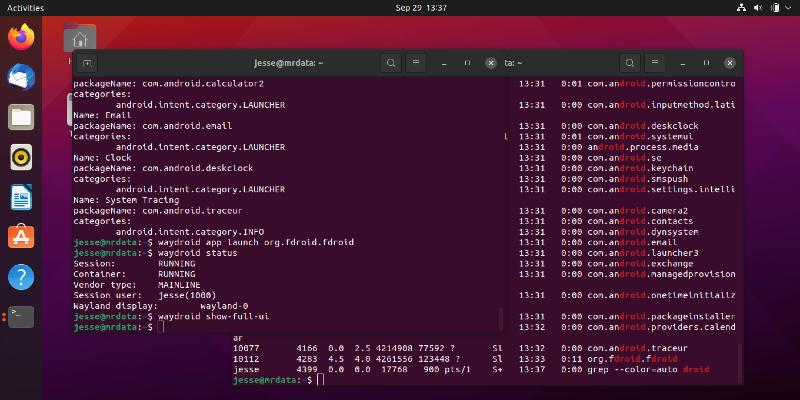Screen dimensions: 800x400
Task: Open the Activities overview
Action: pyautogui.click(x=26, y=7)
